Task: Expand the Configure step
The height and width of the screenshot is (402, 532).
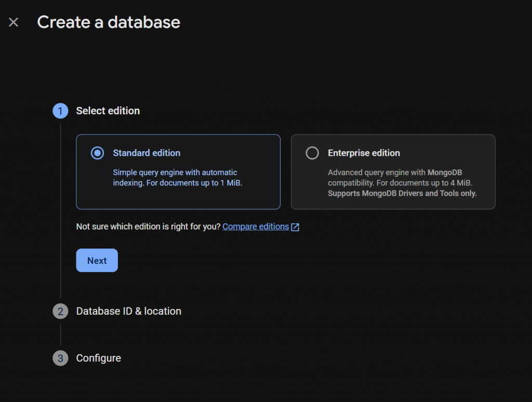Action: [99, 358]
